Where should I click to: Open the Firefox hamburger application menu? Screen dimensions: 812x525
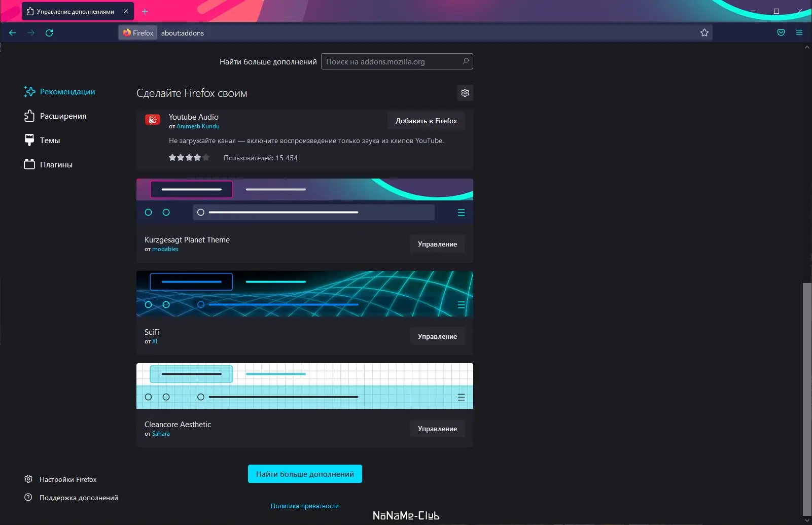pyautogui.click(x=799, y=33)
